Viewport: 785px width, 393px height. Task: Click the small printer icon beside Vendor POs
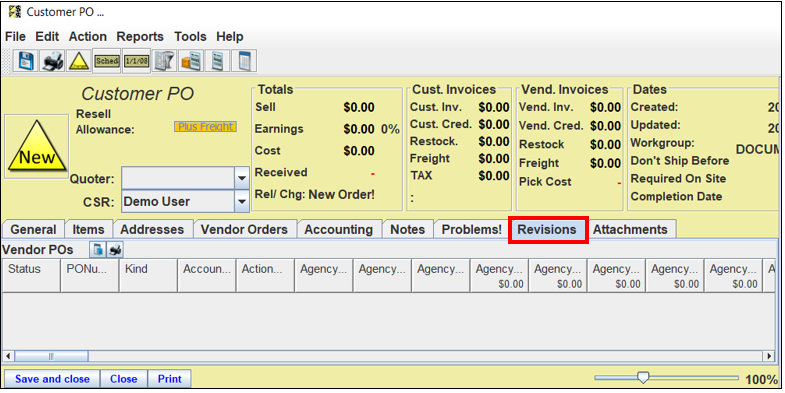point(115,249)
